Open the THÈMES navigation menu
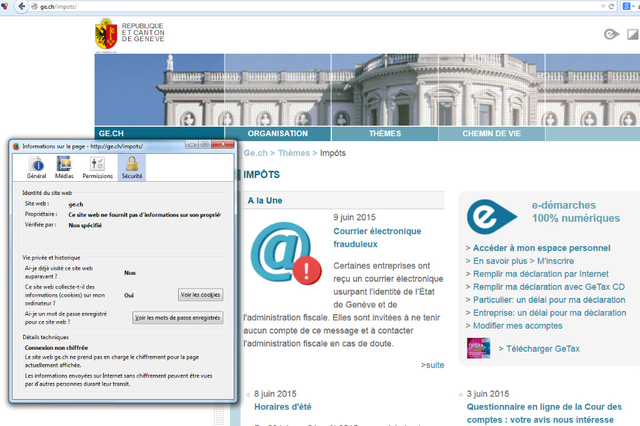 point(385,133)
